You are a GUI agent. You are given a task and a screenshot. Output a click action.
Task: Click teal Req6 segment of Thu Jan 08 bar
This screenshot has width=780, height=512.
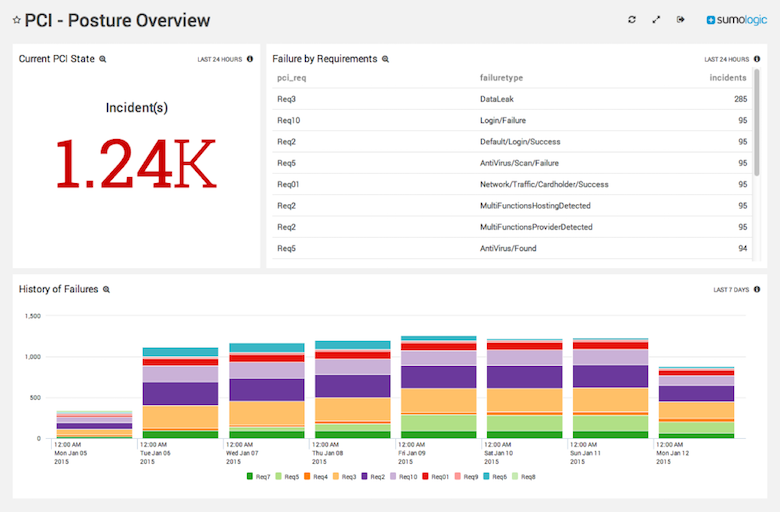[x=352, y=345]
